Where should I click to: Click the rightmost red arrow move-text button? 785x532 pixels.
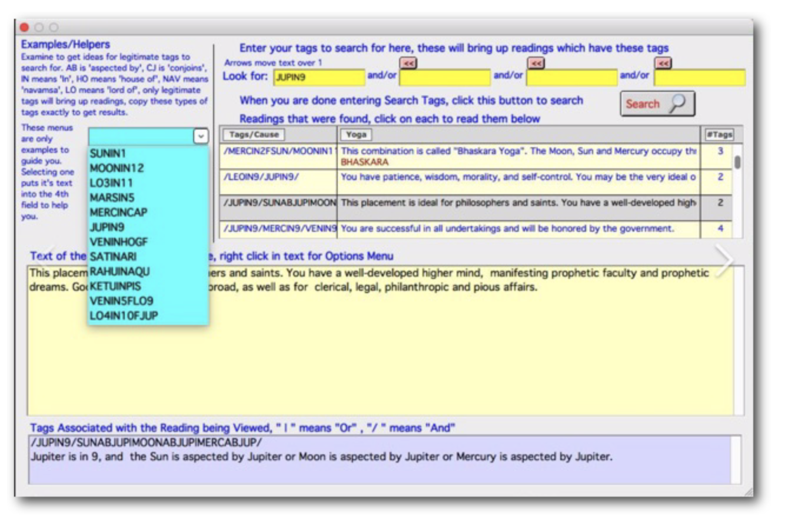pos(663,63)
